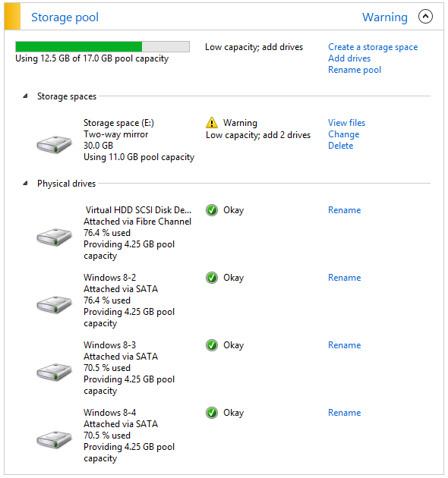Viewport: 448px width, 478px height.
Task: Delete the Storage space (E:)
Action: [341, 146]
